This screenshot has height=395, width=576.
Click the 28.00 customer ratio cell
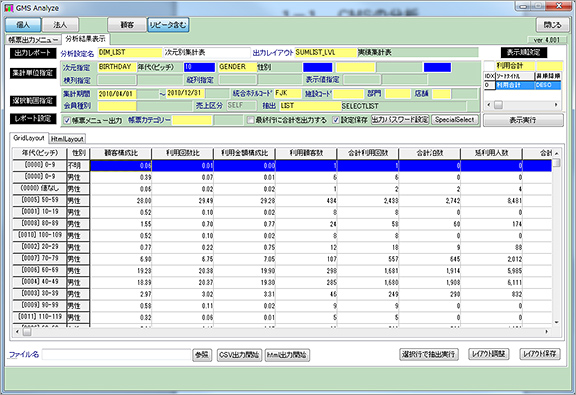pyautogui.click(x=121, y=201)
